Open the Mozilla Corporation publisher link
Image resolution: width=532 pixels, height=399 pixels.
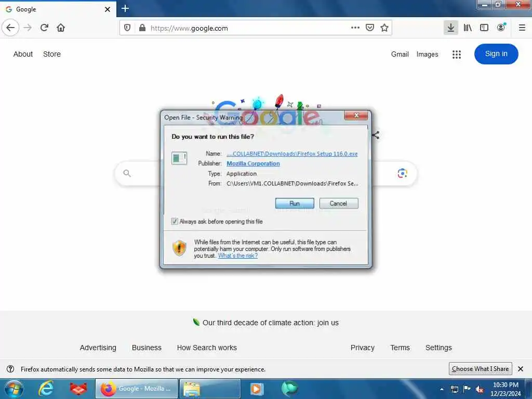pos(253,164)
